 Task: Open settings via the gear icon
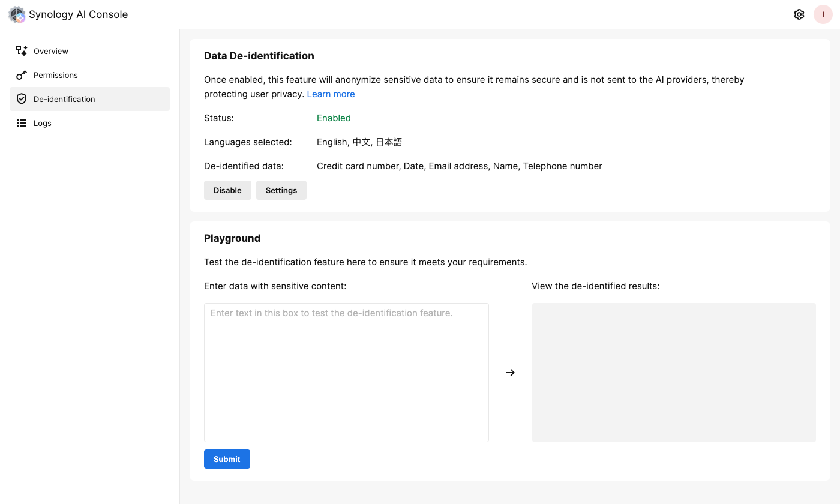(799, 14)
